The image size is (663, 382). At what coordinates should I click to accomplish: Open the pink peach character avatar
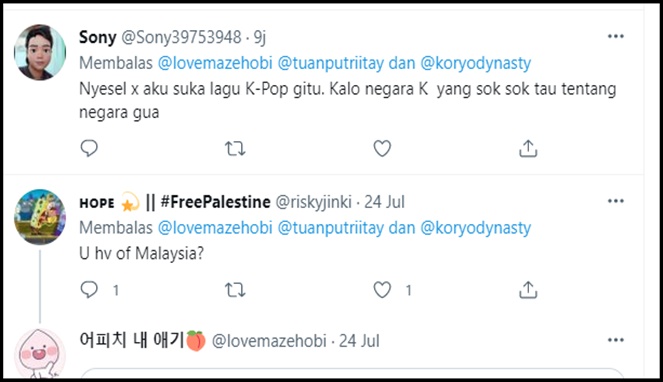coord(40,353)
